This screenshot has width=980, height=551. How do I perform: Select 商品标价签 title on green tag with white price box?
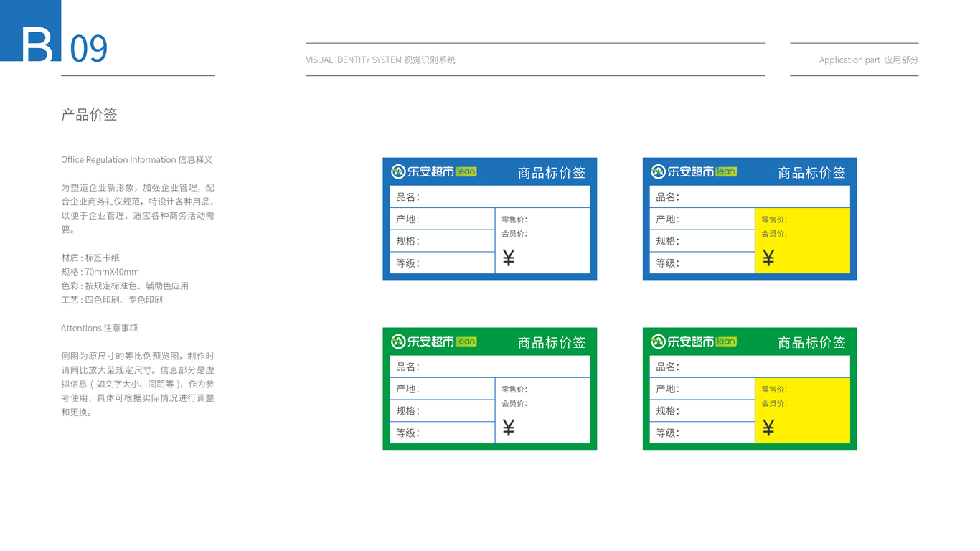click(x=552, y=343)
